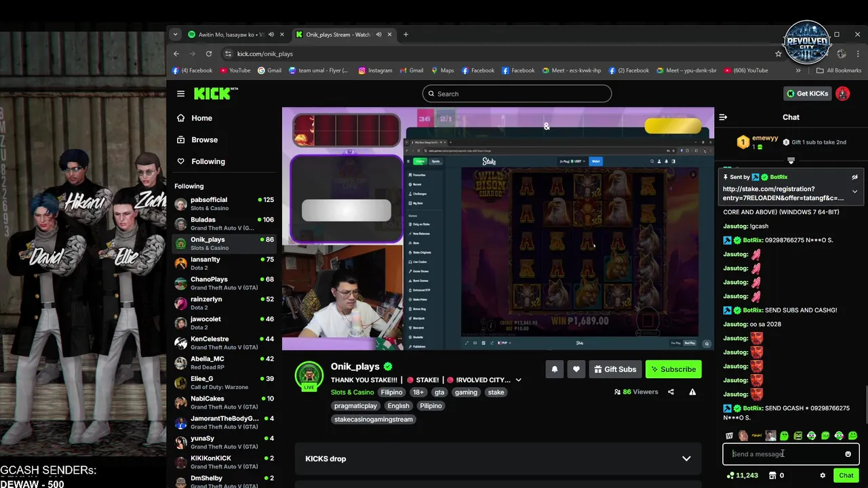Share the stream via share icon
868x488 pixels.
point(671,392)
